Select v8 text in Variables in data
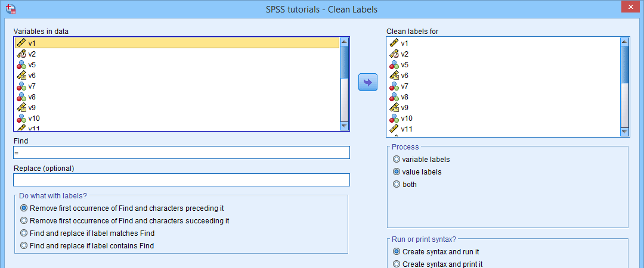 tap(32, 97)
